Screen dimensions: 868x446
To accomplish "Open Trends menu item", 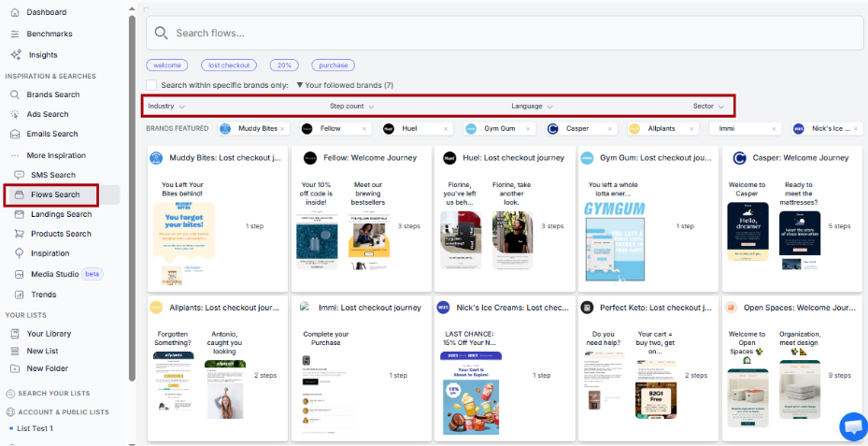I will pos(43,295).
